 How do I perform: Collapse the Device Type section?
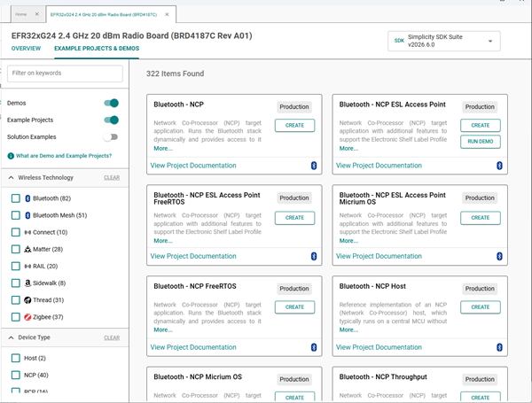12,337
